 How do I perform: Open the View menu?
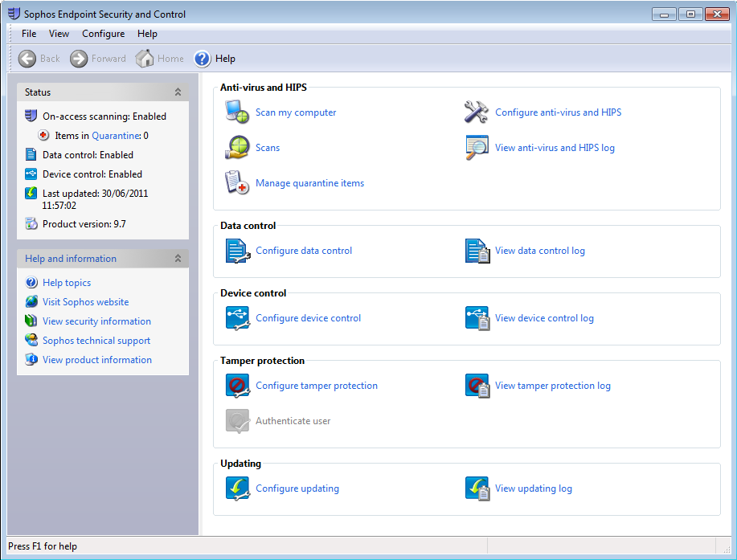pyautogui.click(x=59, y=34)
